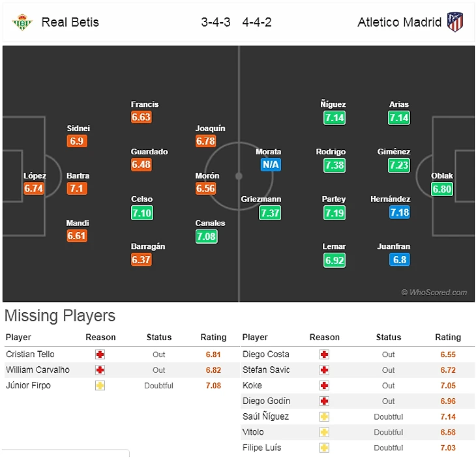Click Morata's blue N/A rating badge

[x=271, y=165]
